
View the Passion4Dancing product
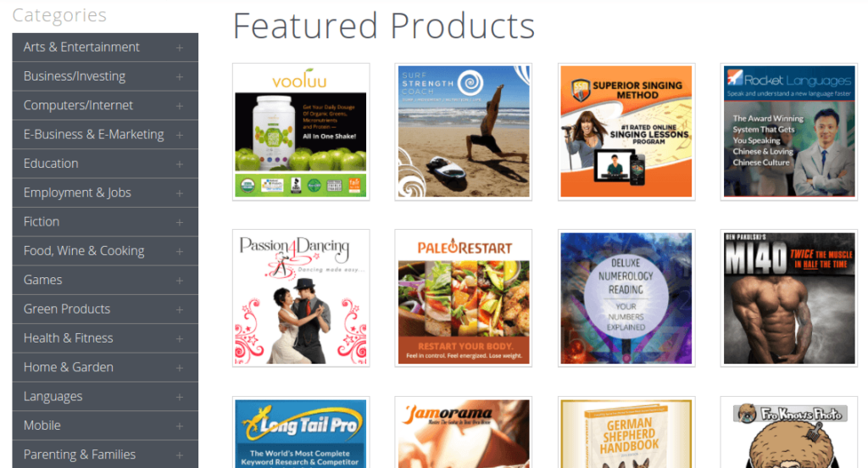tap(301, 298)
